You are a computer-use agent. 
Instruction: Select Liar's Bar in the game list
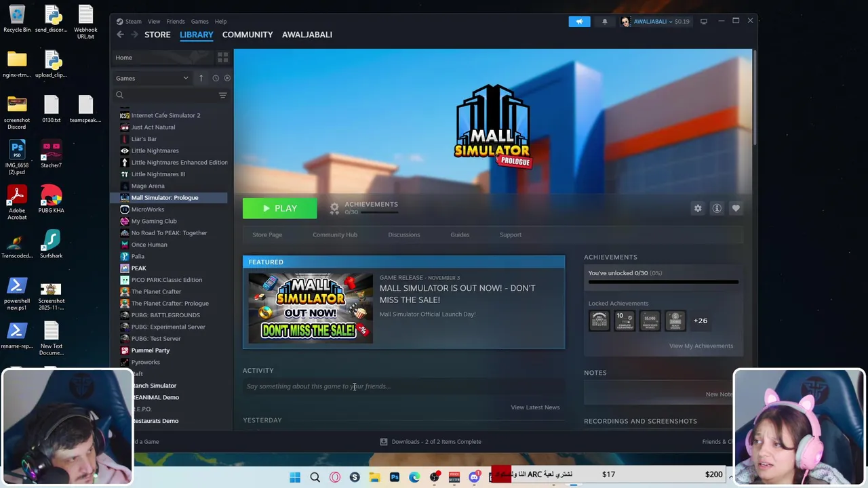pyautogui.click(x=144, y=139)
